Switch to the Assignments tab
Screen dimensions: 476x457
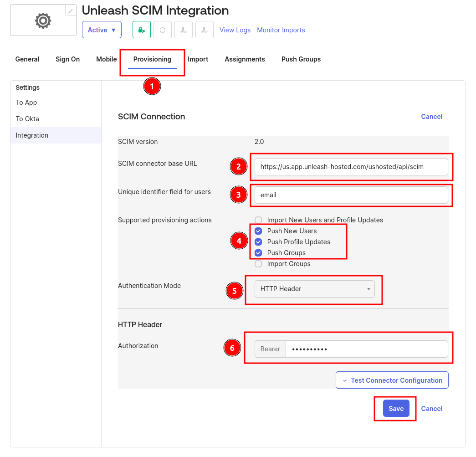pos(245,59)
